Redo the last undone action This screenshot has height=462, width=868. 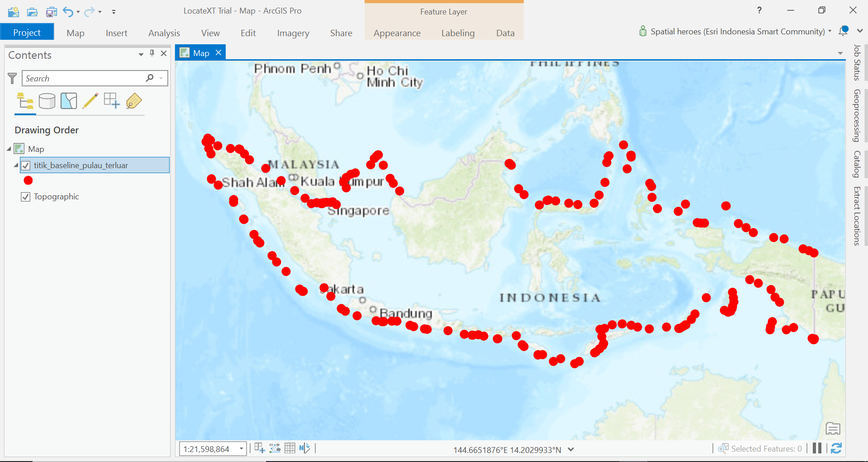(90, 11)
